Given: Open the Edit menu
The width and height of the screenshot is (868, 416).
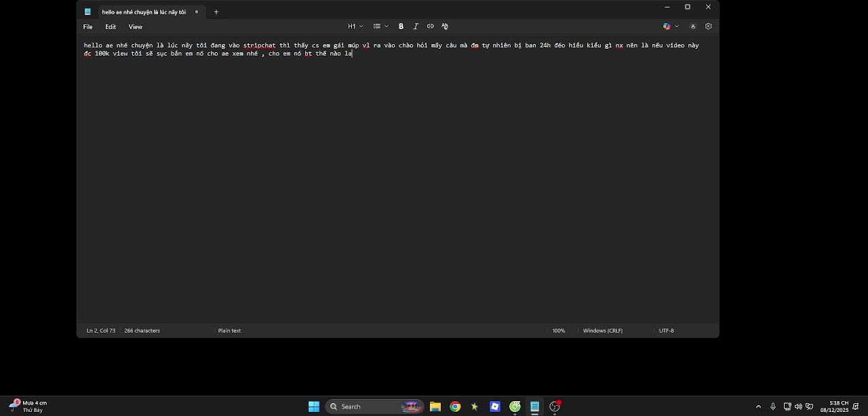Looking at the screenshot, I should [111, 27].
